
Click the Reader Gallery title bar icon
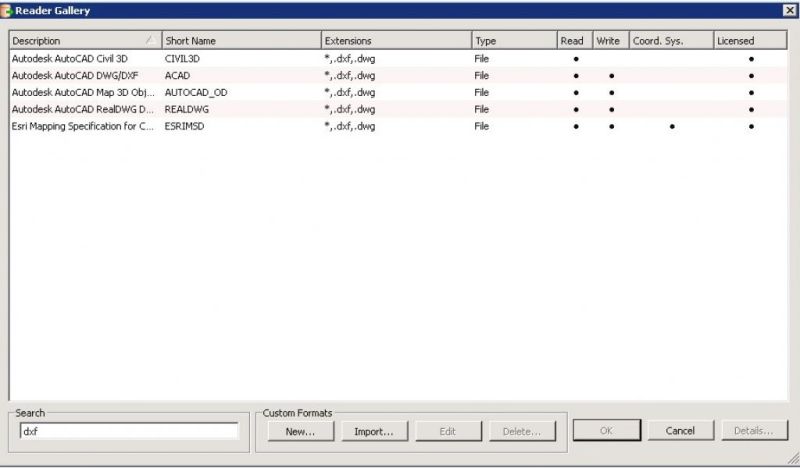tap(6, 11)
